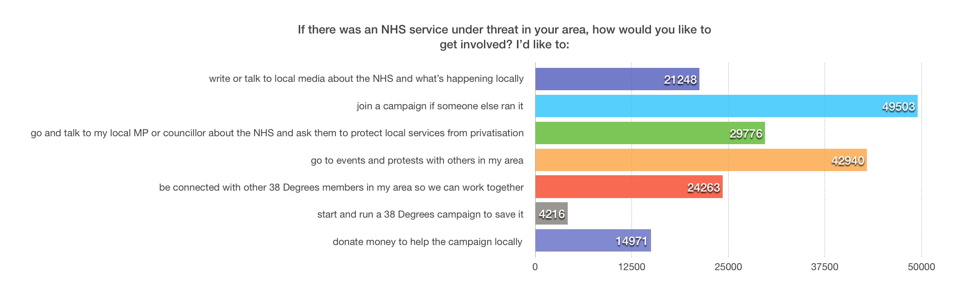Select the "talk to my local MP" label
The image size is (980, 305).
pyautogui.click(x=277, y=133)
